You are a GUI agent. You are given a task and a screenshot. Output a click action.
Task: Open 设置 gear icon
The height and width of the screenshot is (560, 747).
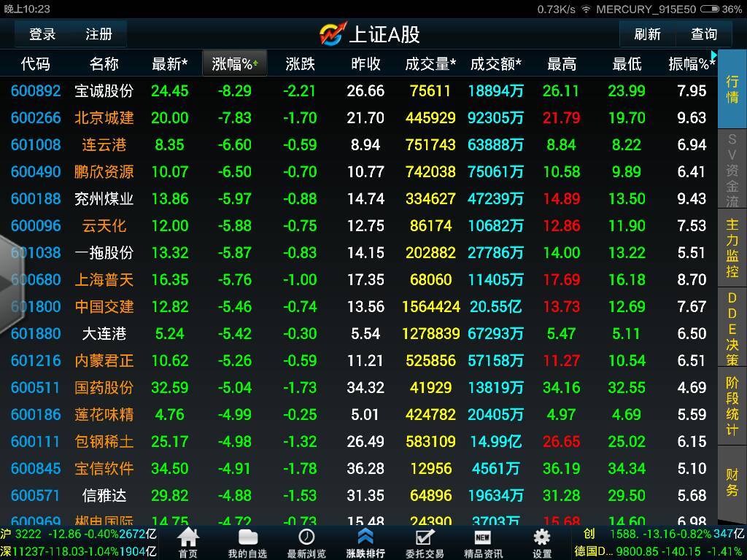[542, 542]
